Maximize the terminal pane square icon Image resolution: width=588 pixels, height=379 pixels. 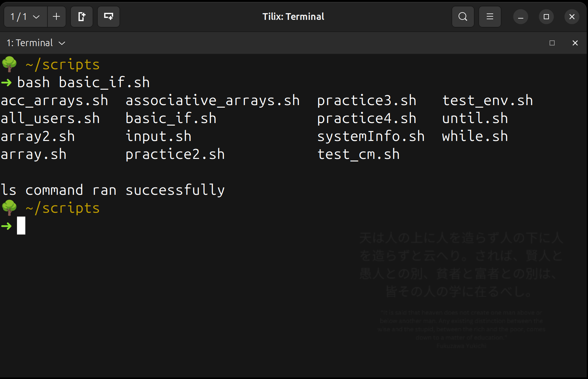point(552,43)
